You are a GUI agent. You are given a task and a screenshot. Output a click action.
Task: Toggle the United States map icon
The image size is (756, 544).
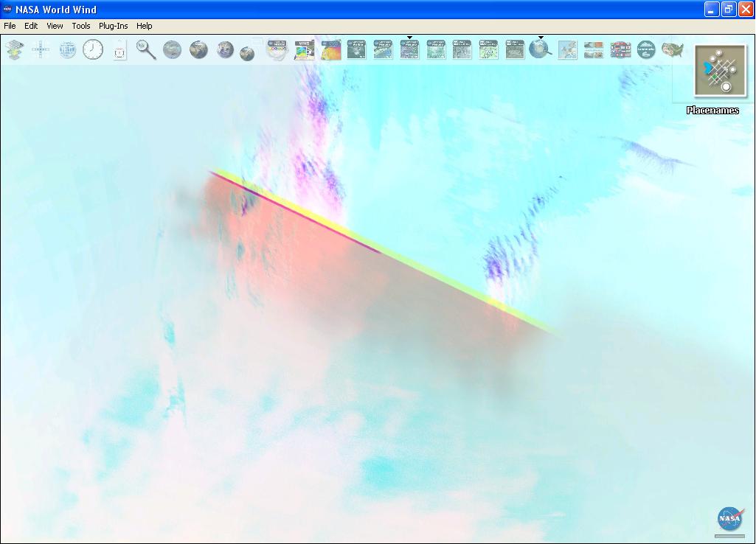(673, 49)
